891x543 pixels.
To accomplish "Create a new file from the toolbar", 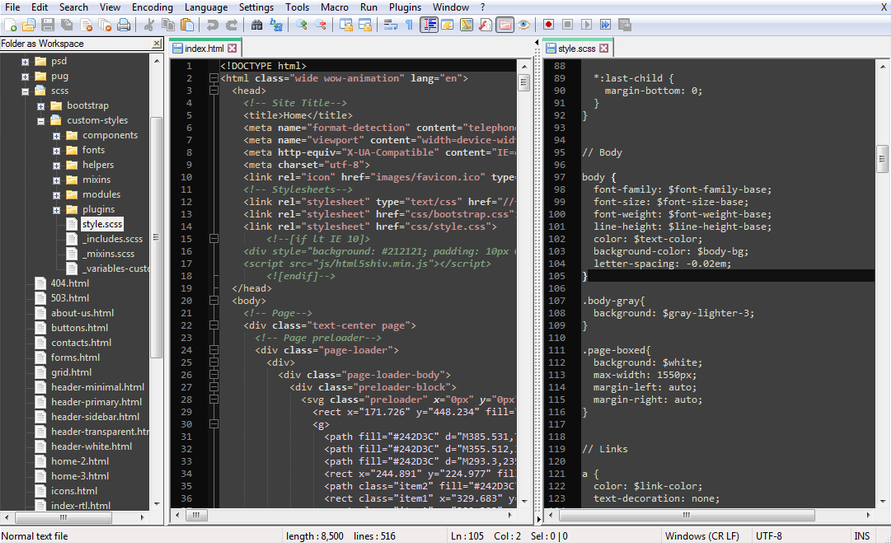I will point(10,24).
